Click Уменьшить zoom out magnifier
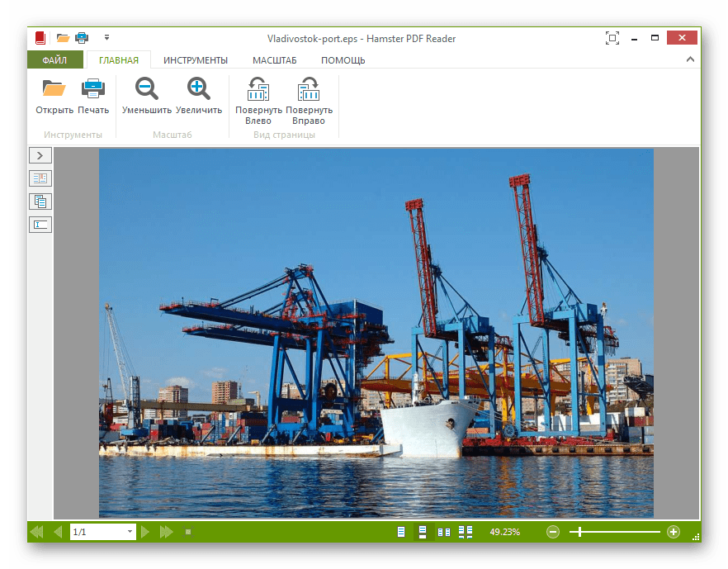728x569 pixels. point(147,89)
